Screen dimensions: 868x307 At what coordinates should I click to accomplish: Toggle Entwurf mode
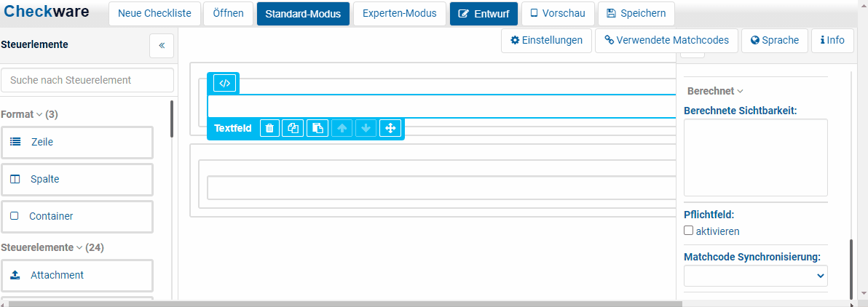[x=484, y=13]
